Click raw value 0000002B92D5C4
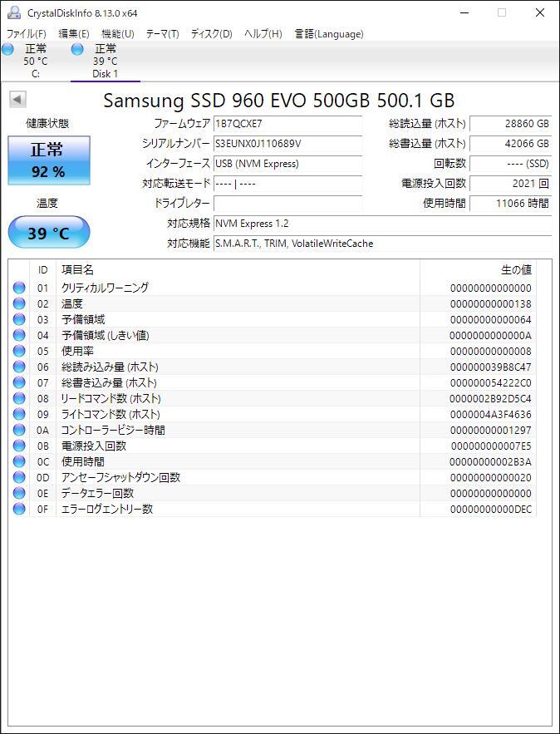The width and height of the screenshot is (560, 734). click(490, 399)
